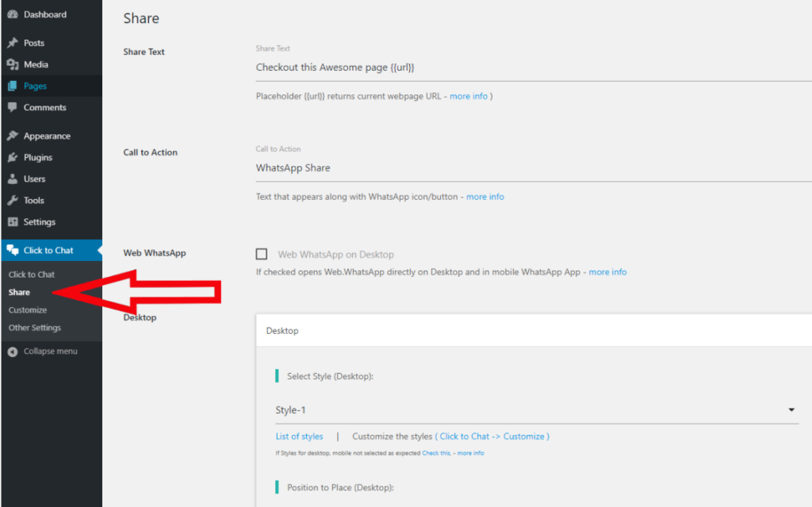Screen dimensions: 812x507
Task: Click Position to Place (Desktop) label
Action: coord(340,488)
